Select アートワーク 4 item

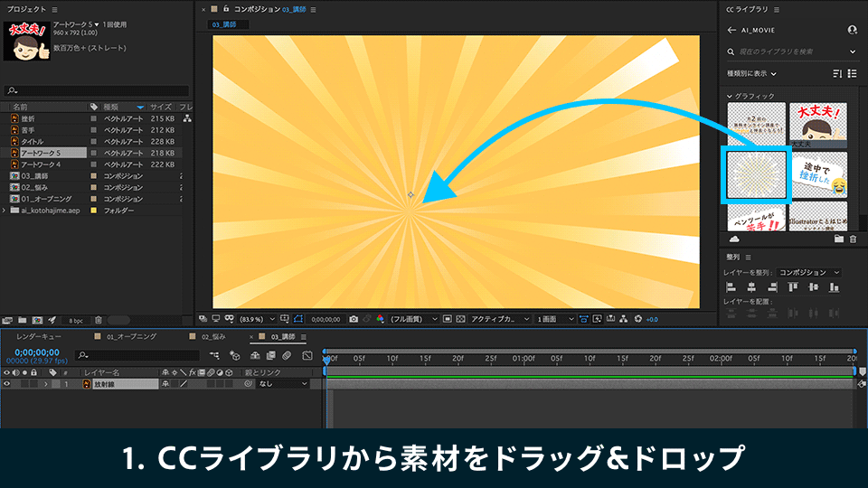click(41, 164)
